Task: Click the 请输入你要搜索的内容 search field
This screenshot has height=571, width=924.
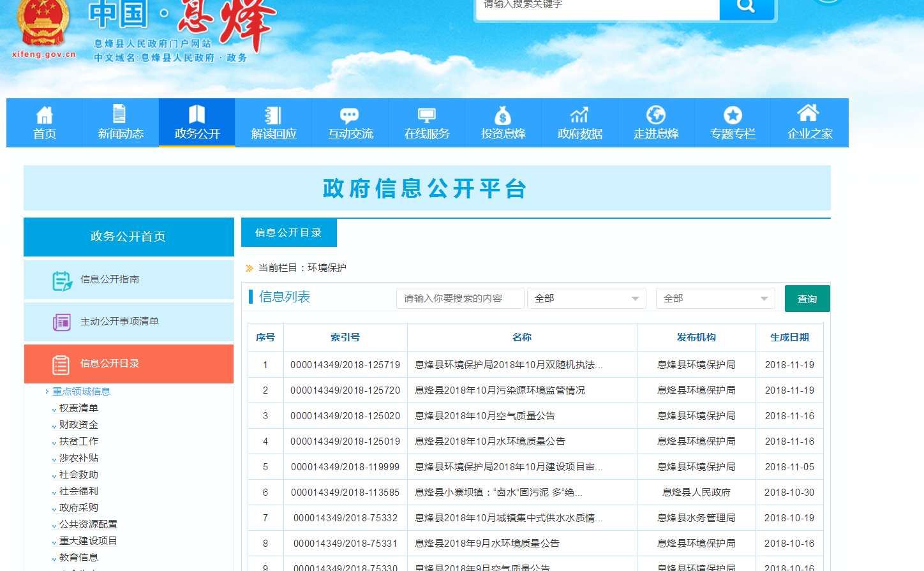Action: pyautogui.click(x=460, y=299)
